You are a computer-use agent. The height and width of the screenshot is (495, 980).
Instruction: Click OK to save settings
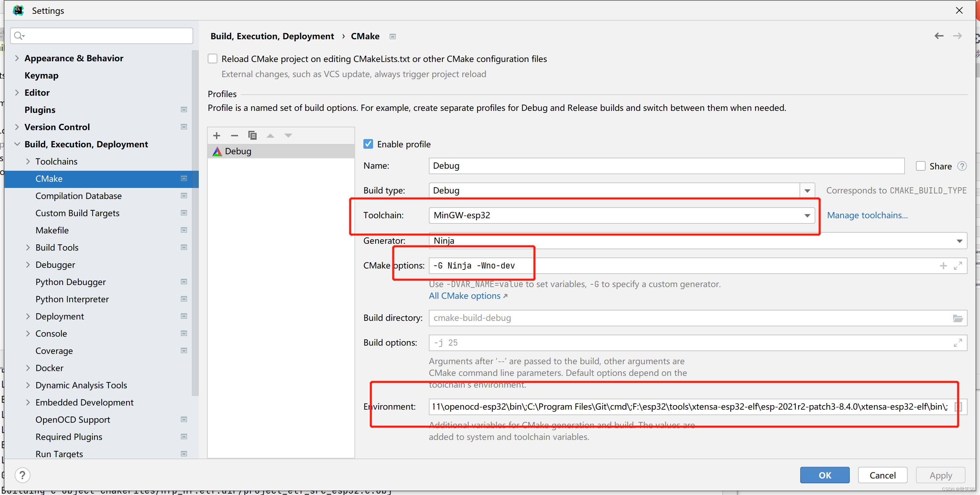(824, 475)
